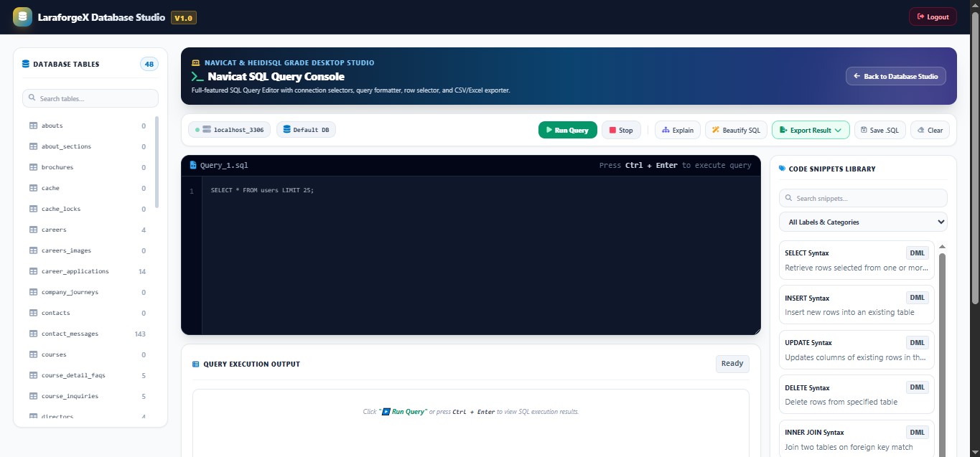Click the building icon beside Navicat & HeidiSQL heading
Image resolution: width=980 pixels, height=457 pixels.
point(196,63)
